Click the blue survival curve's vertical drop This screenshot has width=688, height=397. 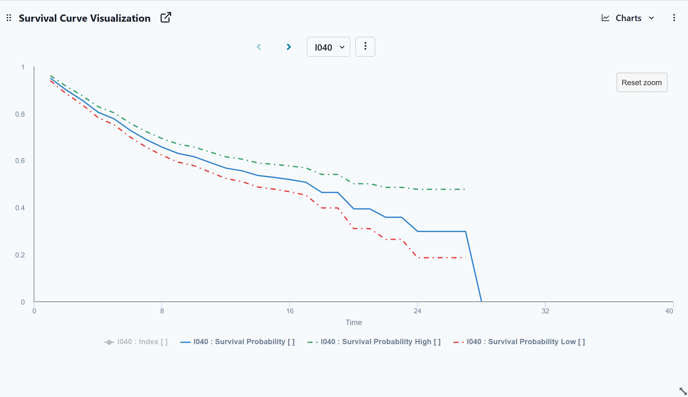pos(473,266)
